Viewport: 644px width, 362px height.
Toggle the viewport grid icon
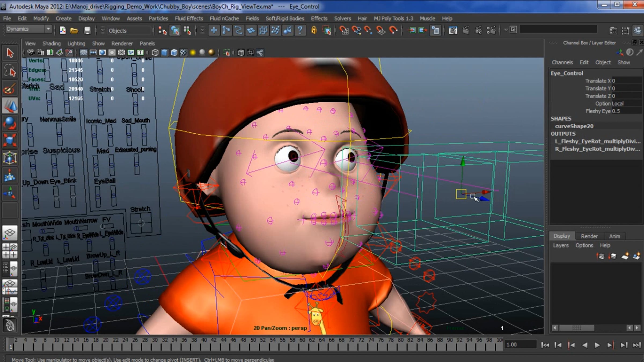83,53
